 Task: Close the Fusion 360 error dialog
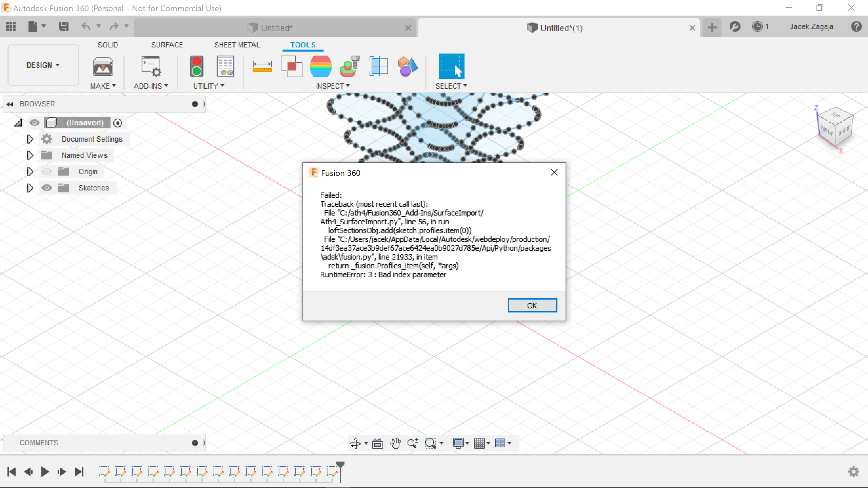554,172
